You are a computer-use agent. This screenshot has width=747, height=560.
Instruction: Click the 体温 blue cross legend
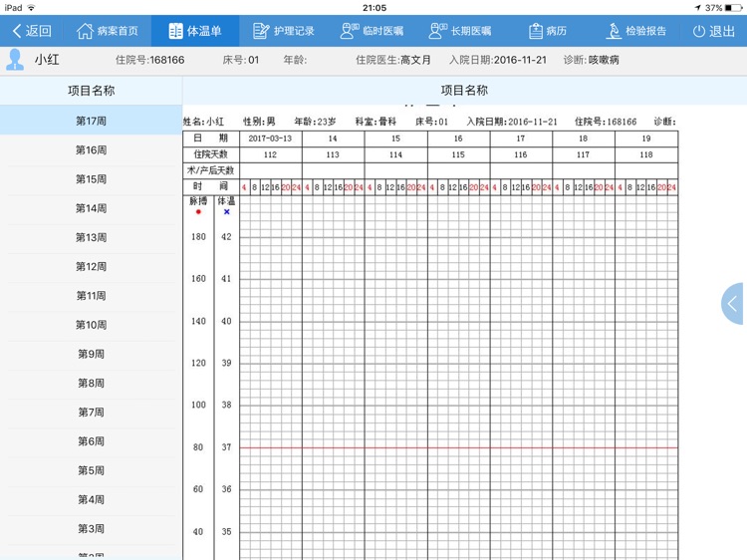tap(227, 211)
